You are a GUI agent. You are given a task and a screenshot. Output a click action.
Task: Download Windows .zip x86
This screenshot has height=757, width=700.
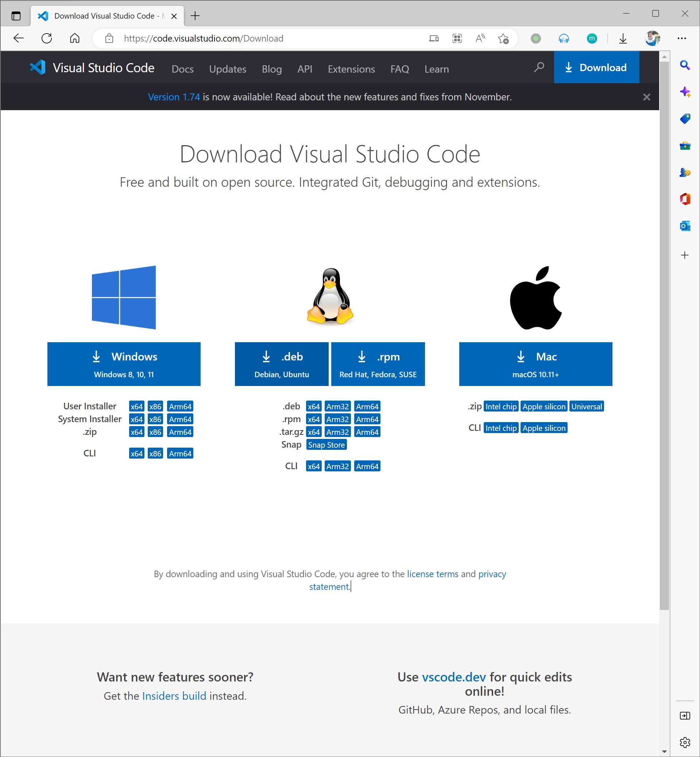click(x=155, y=432)
